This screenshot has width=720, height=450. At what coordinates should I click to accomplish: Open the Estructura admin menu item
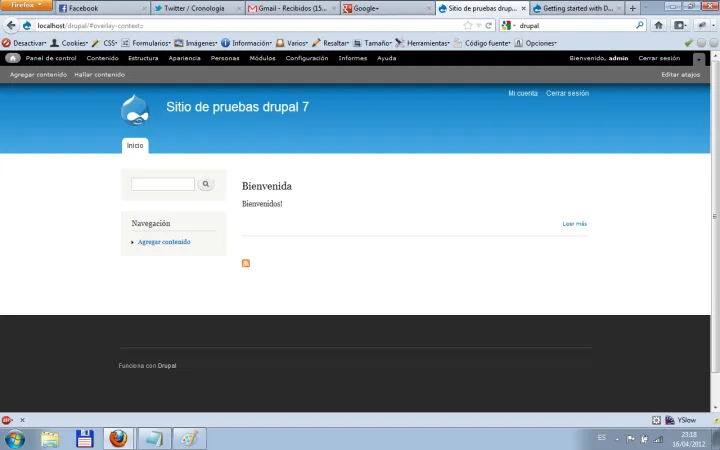pos(143,58)
